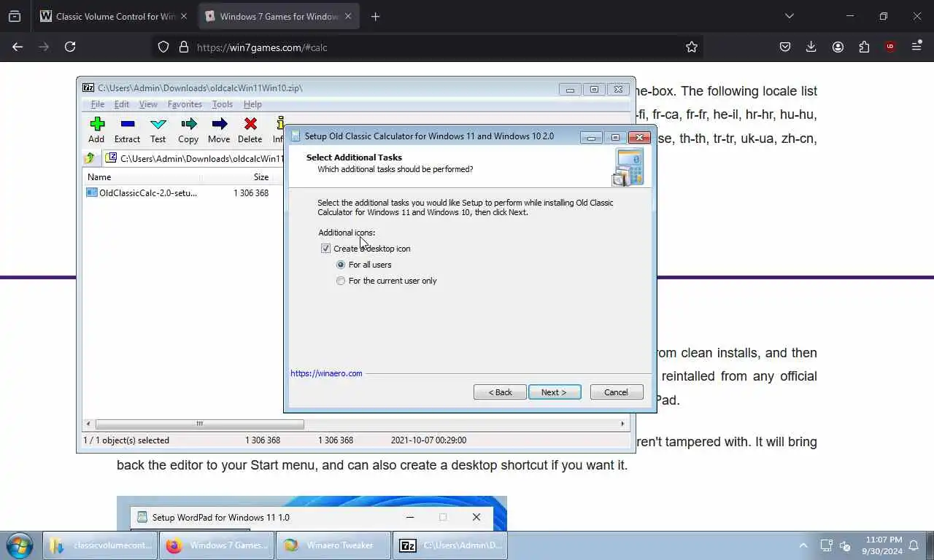This screenshot has height=560, width=934.
Task: Open the Favorites menu in 7-Zip
Action: click(x=185, y=104)
